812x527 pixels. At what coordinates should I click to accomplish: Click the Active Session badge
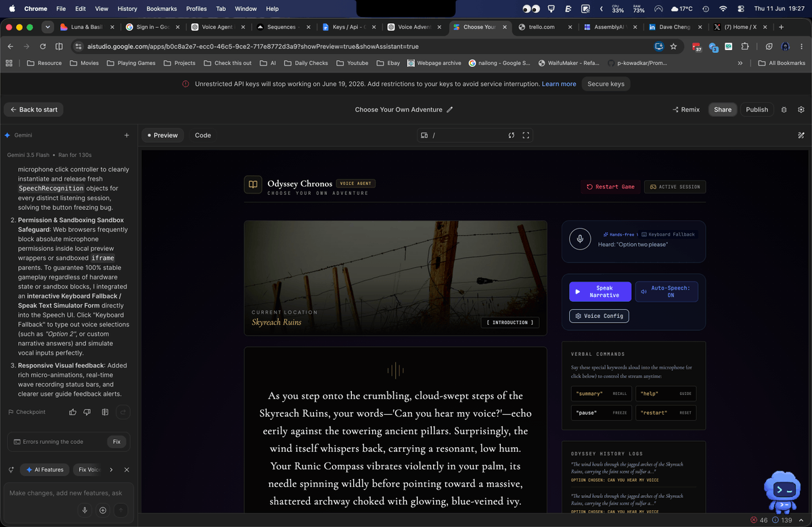pyautogui.click(x=675, y=187)
